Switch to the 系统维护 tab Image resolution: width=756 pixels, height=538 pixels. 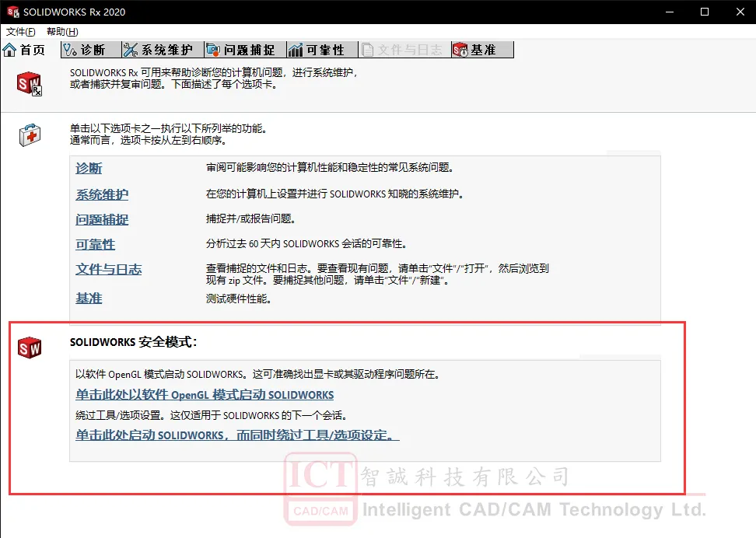[x=163, y=50]
